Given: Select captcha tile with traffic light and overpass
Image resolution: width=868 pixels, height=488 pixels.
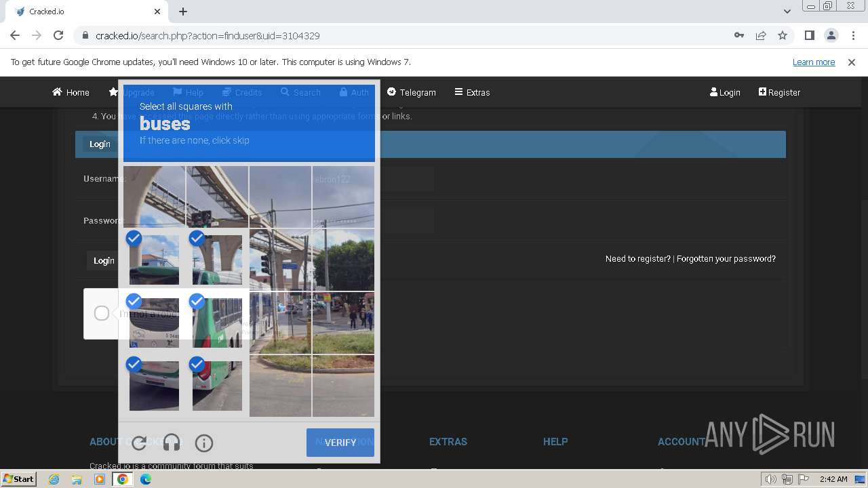Looking at the screenshot, I should (217, 197).
